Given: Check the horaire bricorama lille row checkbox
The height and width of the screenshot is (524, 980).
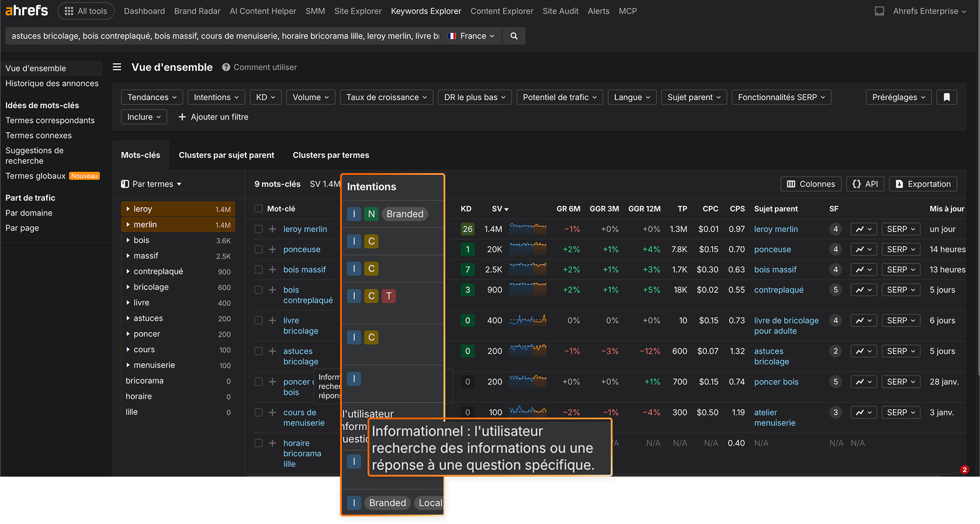Looking at the screenshot, I should [258, 443].
